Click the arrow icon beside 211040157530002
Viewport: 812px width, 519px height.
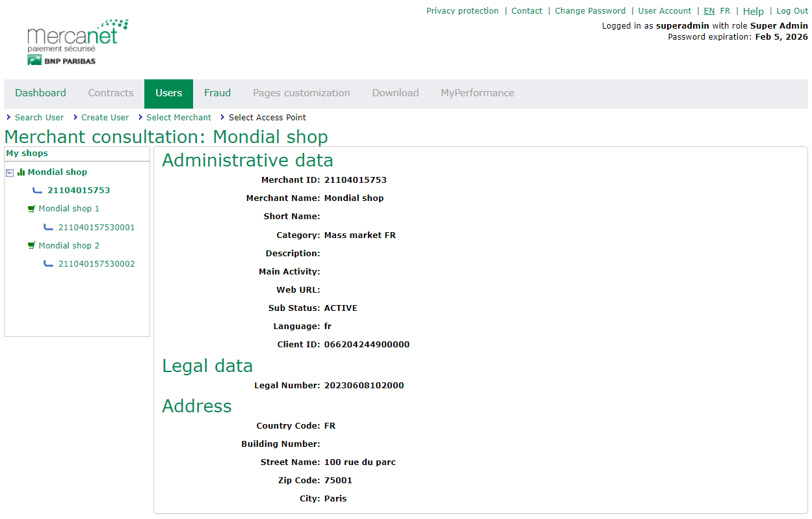tap(49, 264)
